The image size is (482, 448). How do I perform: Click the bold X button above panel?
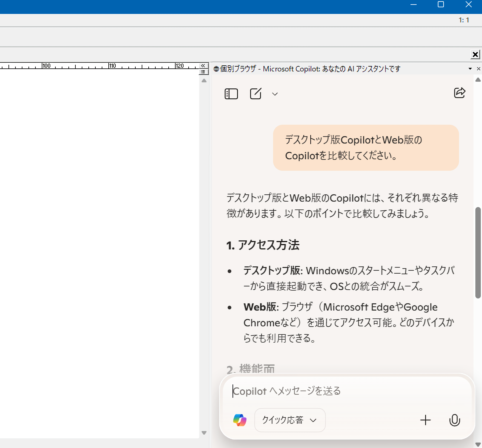pyautogui.click(x=475, y=54)
